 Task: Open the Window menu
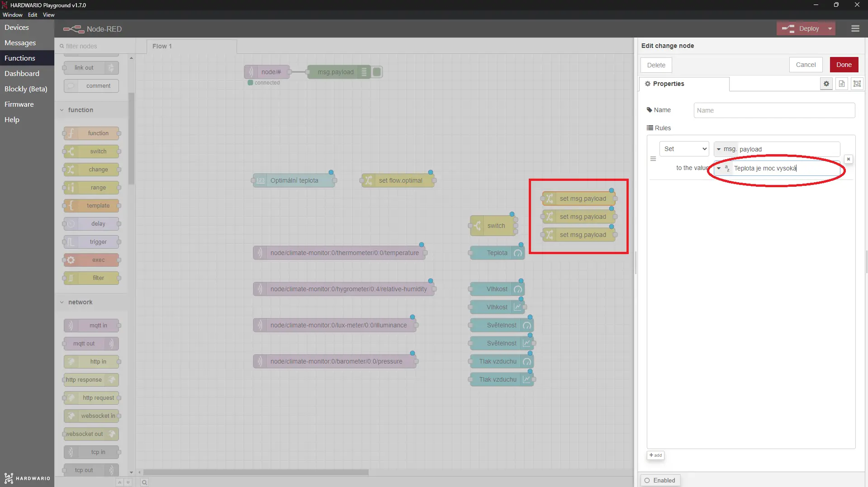(13, 15)
